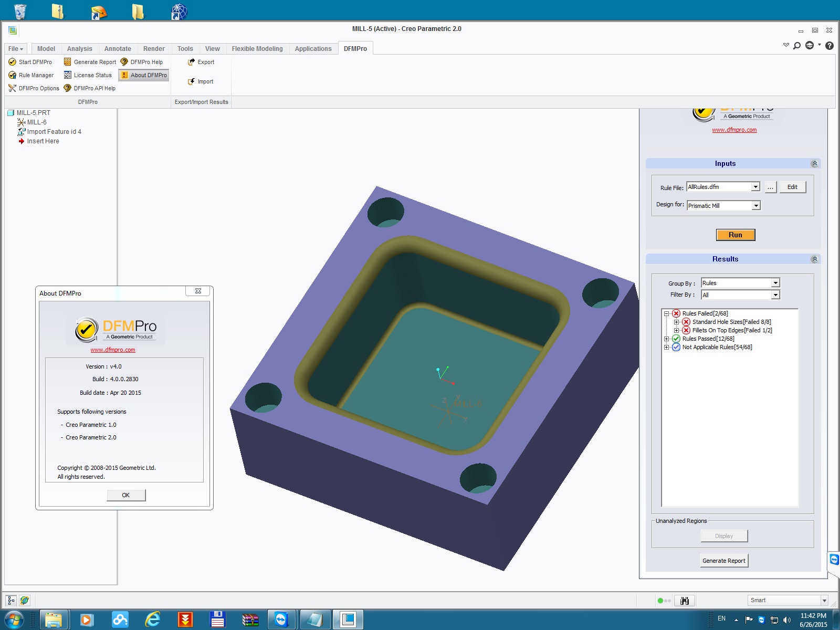This screenshot has height=630, width=840.
Task: Click the ribbon minimize chevron icon
Action: click(786, 46)
